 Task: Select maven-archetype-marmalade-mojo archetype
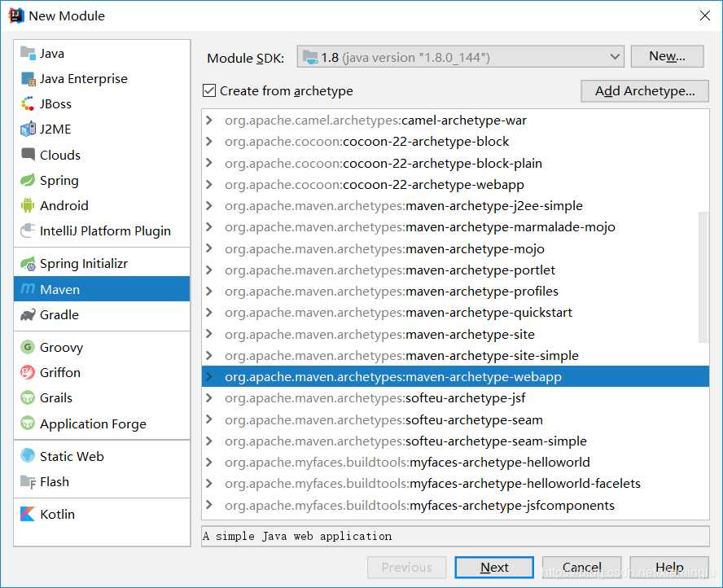[x=455, y=227]
